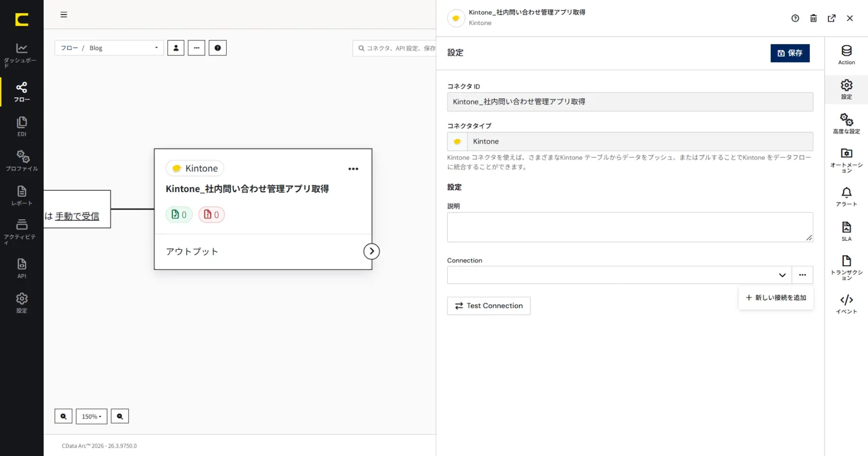Open the Dashboard in sidebar
The width and height of the screenshot is (868, 456).
point(22,55)
